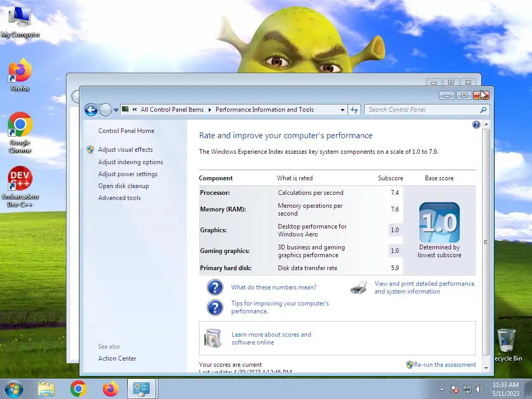The height and width of the screenshot is (399, 532).
Task: Open Help with the question mark icon
Action: click(476, 125)
